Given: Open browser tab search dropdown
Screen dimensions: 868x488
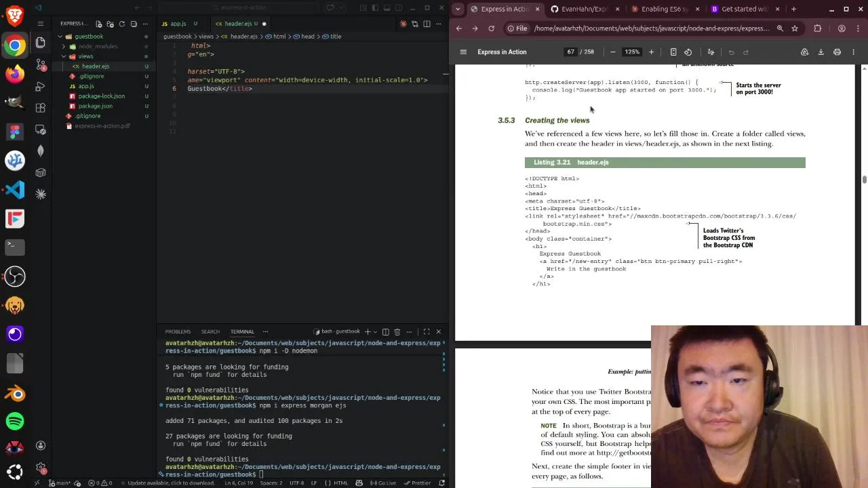Looking at the screenshot, I should pyautogui.click(x=458, y=9).
